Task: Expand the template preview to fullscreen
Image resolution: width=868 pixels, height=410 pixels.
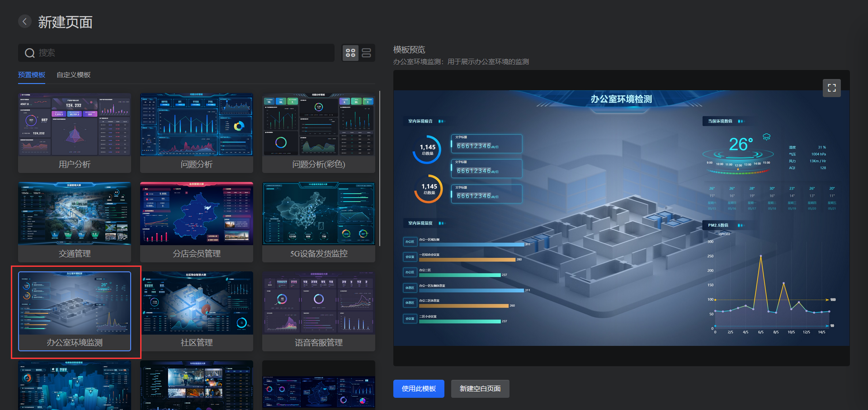Action: click(x=832, y=88)
